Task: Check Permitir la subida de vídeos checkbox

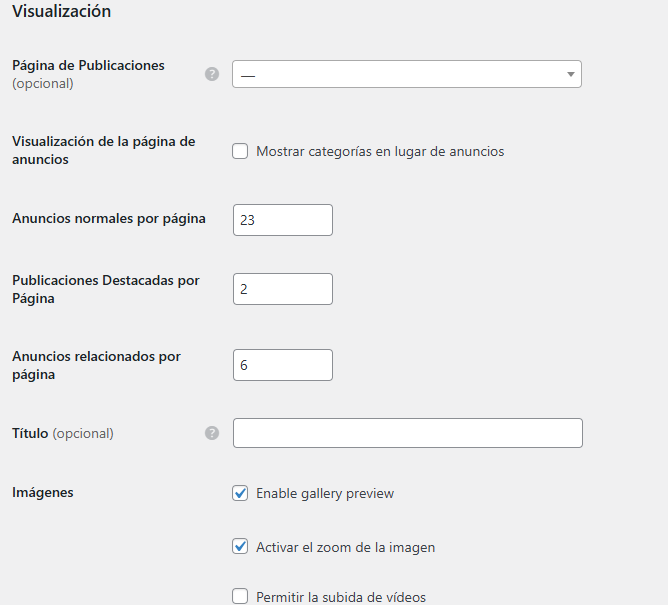Action: coord(240,596)
